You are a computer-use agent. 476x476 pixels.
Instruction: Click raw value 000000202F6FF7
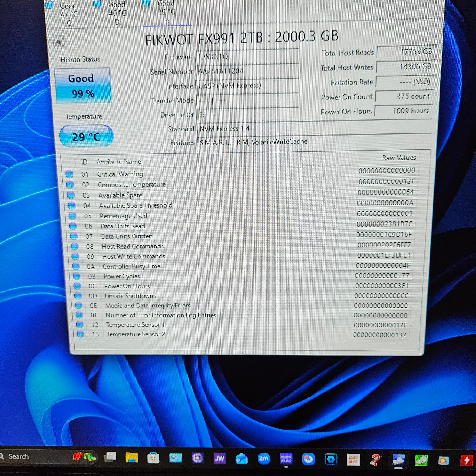click(384, 245)
